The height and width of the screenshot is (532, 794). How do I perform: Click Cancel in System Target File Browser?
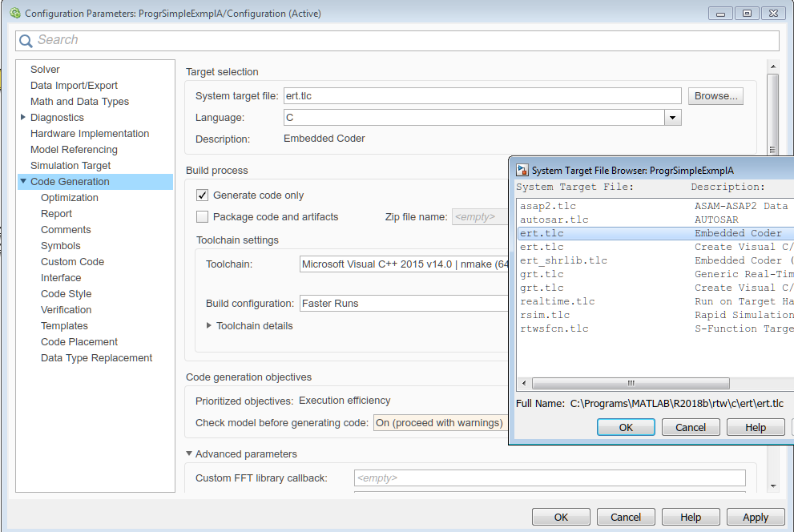point(691,427)
